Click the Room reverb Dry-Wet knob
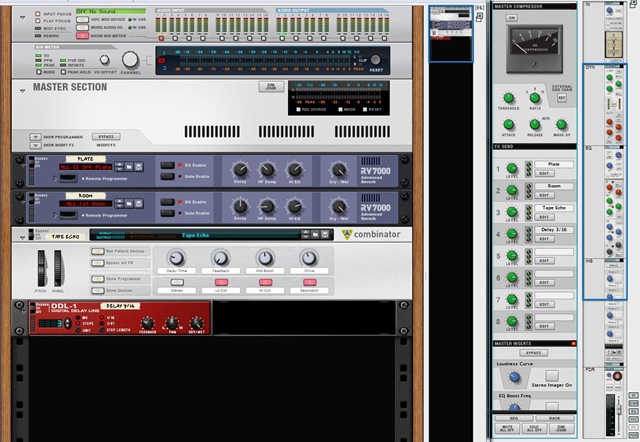This screenshot has width=640, height=442. (338, 206)
